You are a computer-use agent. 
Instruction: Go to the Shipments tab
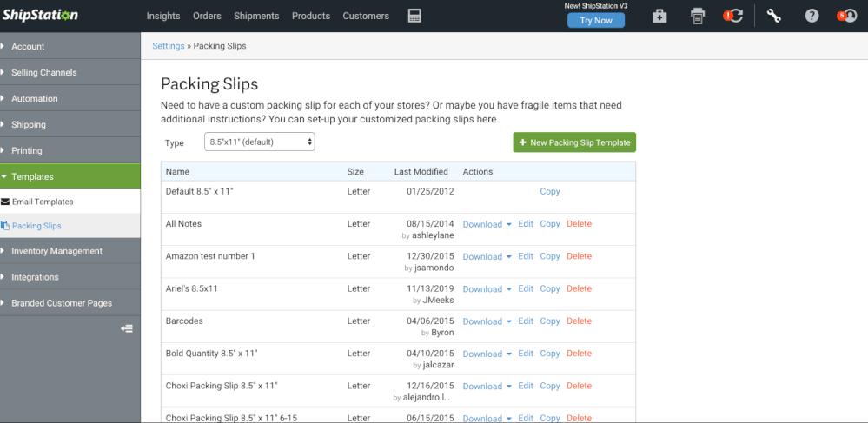256,16
